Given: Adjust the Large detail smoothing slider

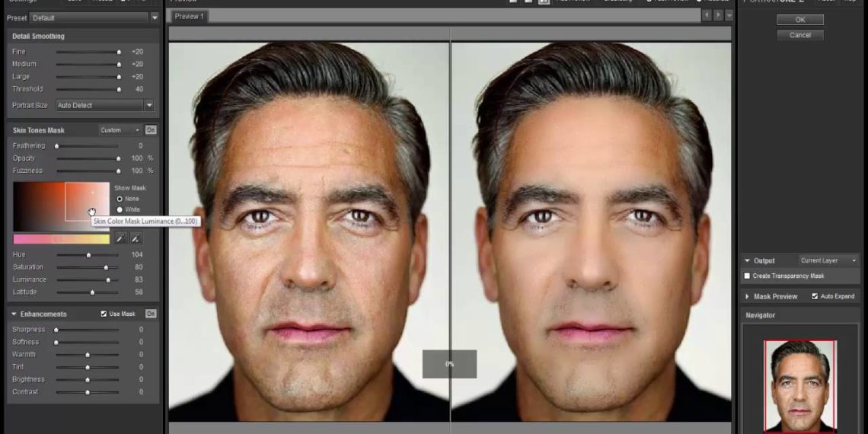Looking at the screenshot, I should [x=88, y=76].
